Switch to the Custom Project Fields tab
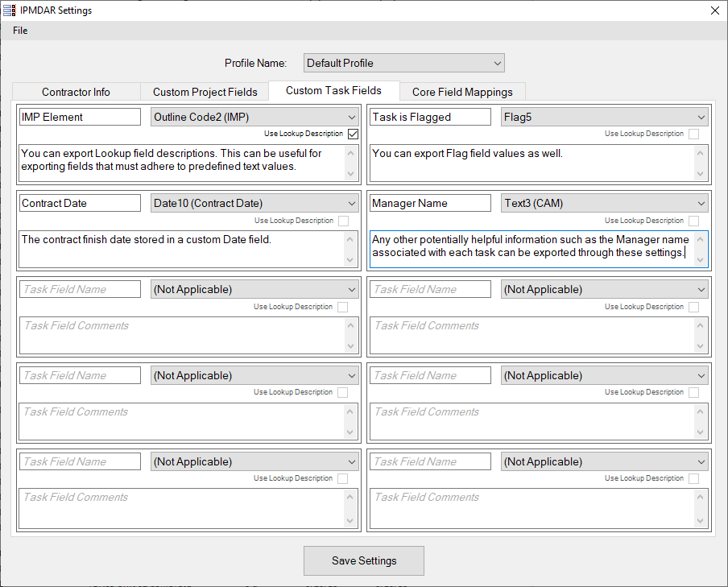The width and height of the screenshot is (728, 587). (x=205, y=92)
